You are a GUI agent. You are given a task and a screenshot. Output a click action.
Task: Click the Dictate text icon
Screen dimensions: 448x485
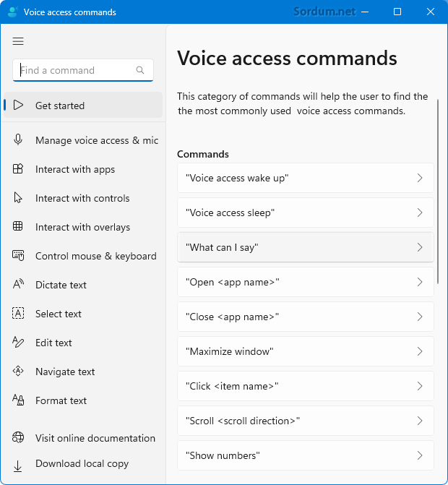click(x=18, y=285)
